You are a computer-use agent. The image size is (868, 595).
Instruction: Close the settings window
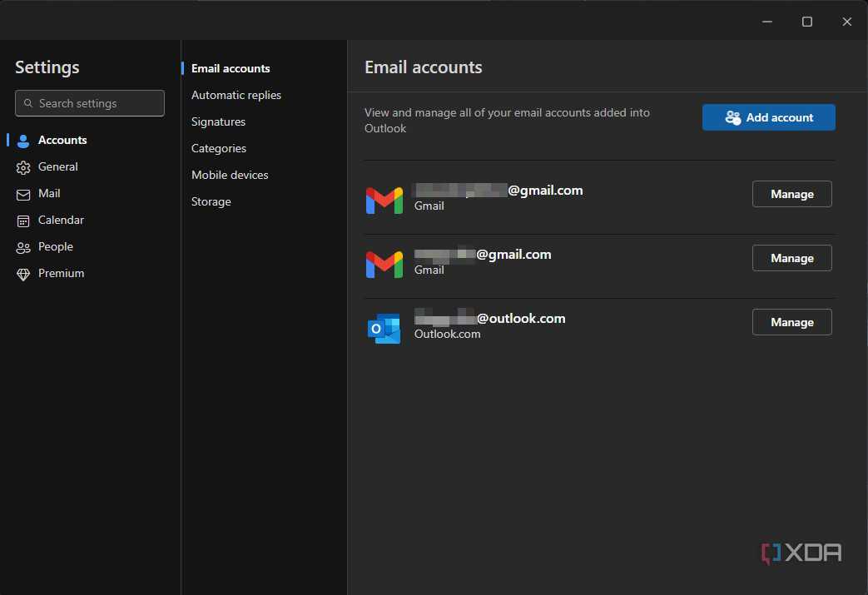click(847, 22)
